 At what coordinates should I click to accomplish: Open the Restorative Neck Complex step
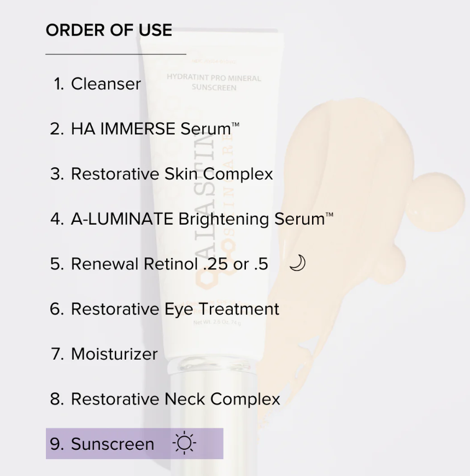(175, 399)
